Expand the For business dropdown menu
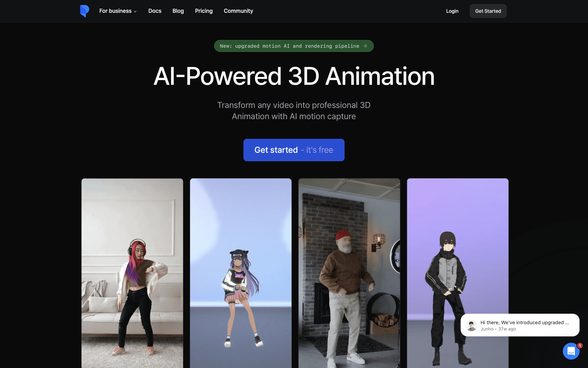588x368 pixels. (118, 11)
